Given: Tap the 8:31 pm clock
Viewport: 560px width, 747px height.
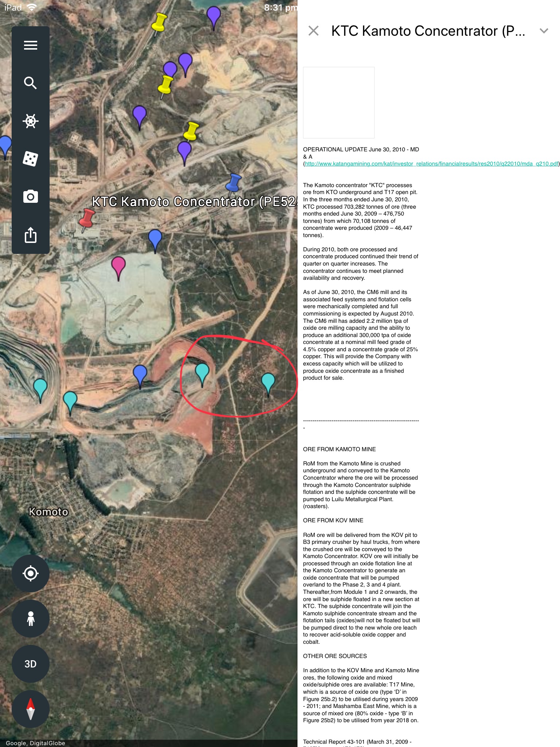Looking at the screenshot, I should click(x=281, y=8).
